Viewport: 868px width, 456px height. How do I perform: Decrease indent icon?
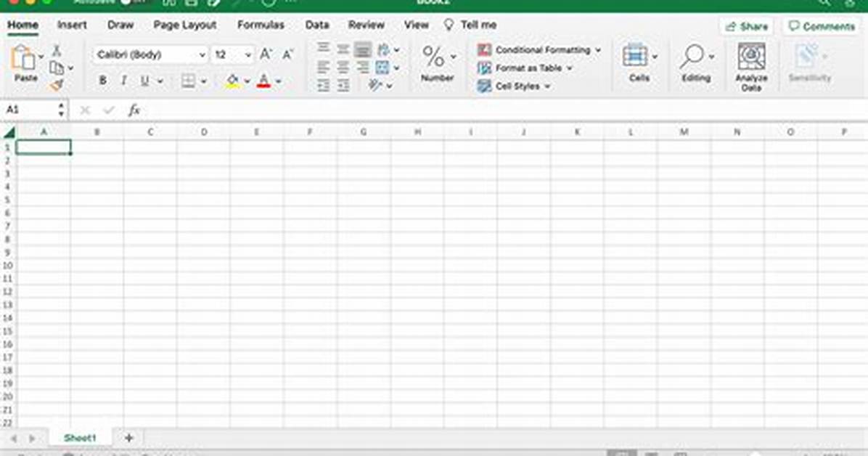(323, 86)
